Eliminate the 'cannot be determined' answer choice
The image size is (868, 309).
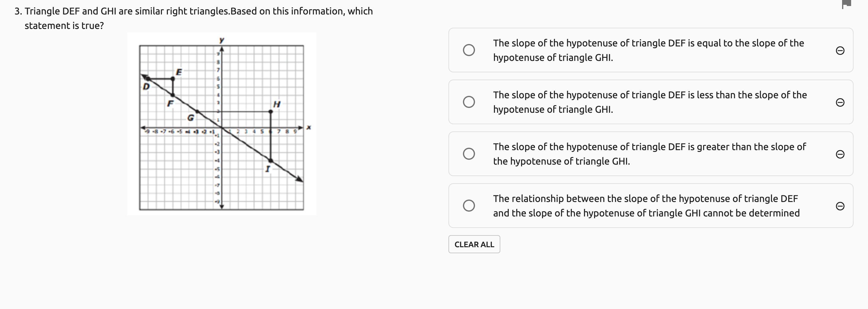point(840,206)
